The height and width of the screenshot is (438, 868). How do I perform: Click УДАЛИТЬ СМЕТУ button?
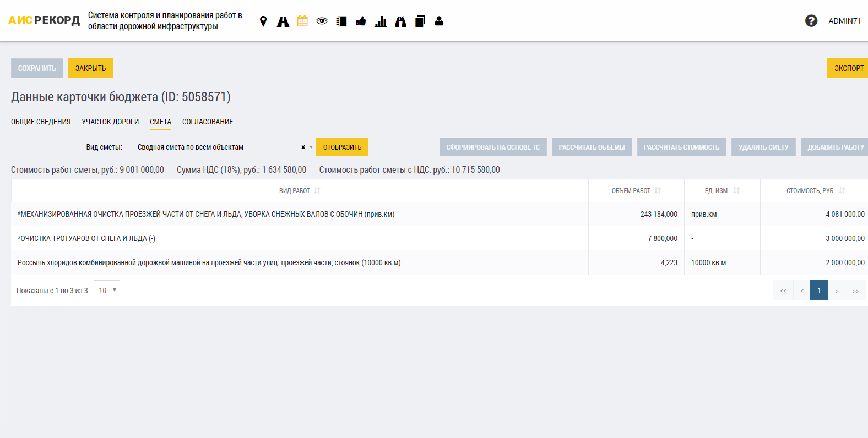pyautogui.click(x=763, y=147)
